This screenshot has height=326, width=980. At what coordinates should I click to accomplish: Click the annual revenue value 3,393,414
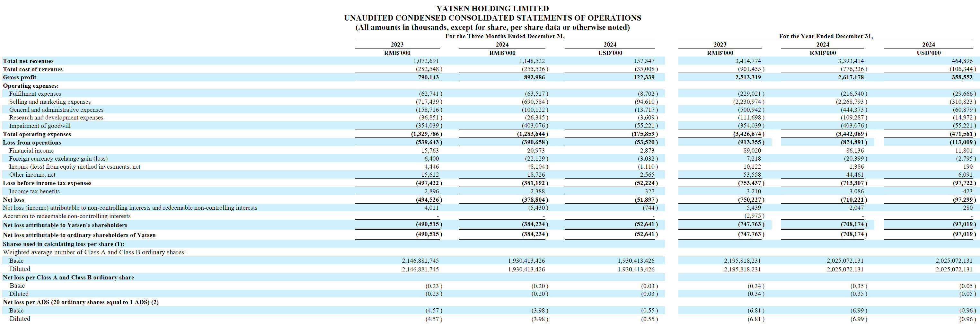[x=851, y=61]
